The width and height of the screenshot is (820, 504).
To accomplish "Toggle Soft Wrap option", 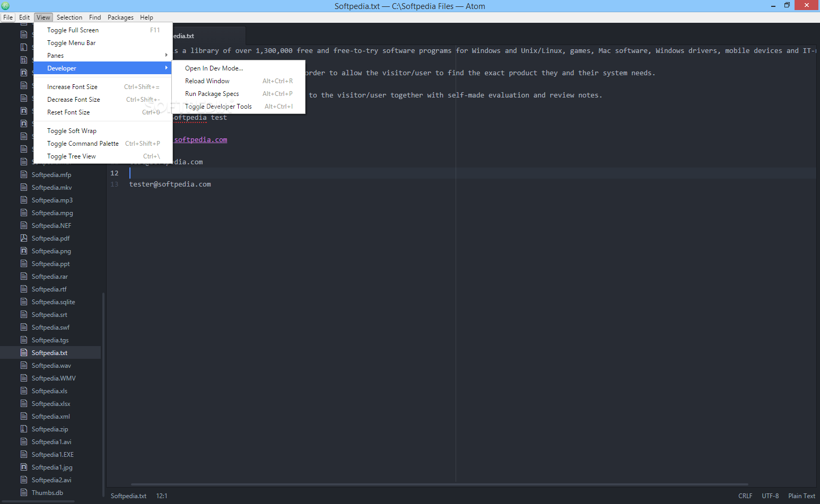I will point(103,131).
